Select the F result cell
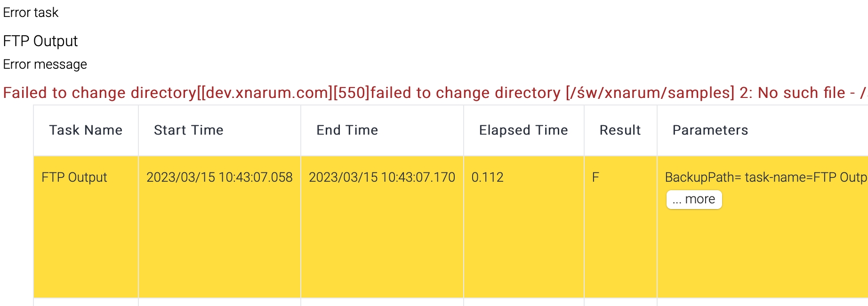The image size is (868, 306). pyautogui.click(x=595, y=177)
